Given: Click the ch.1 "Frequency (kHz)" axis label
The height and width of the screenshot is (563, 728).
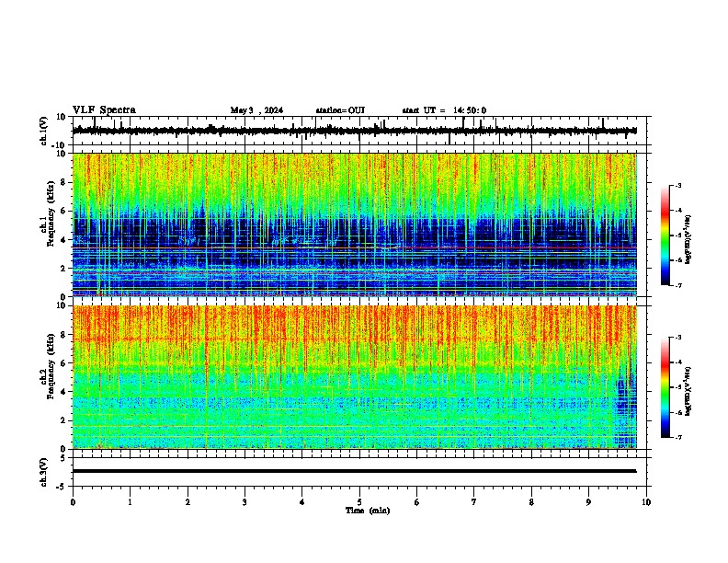Looking at the screenshot, I should click(x=51, y=214).
